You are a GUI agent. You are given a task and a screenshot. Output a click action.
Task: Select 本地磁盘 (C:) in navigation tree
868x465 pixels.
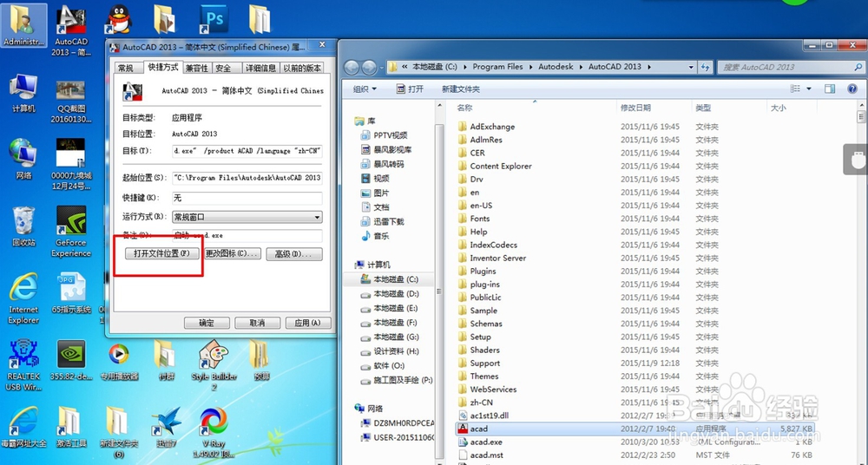pyautogui.click(x=389, y=279)
